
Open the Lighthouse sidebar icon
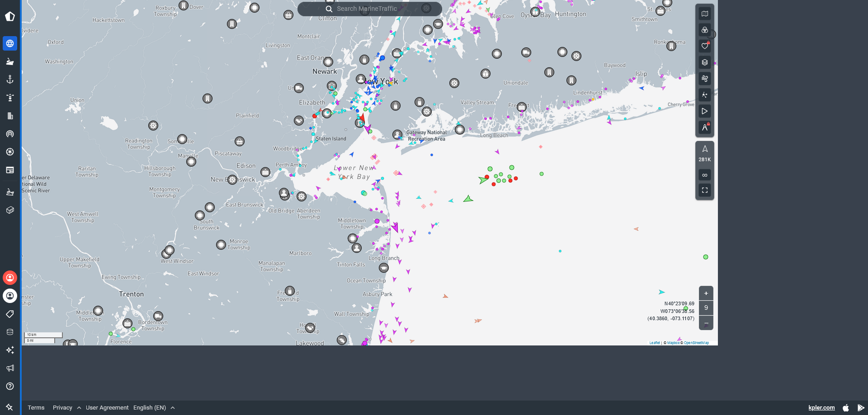pos(10,98)
